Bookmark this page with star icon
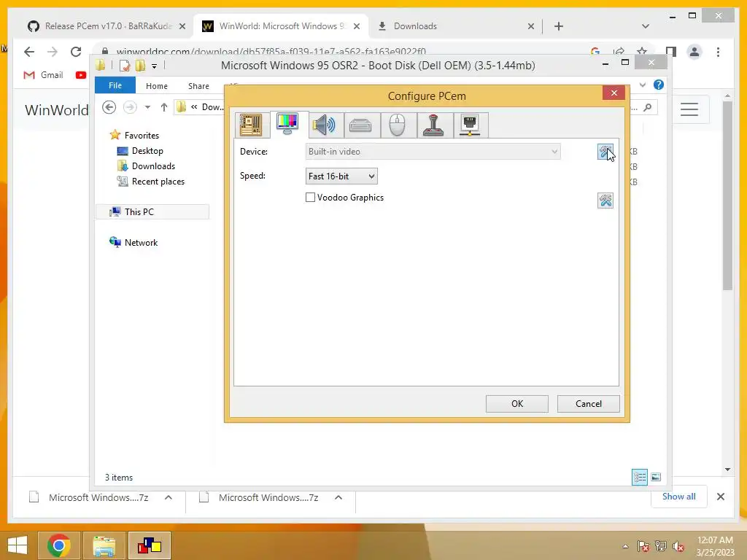The width and height of the screenshot is (747, 560). (x=642, y=51)
